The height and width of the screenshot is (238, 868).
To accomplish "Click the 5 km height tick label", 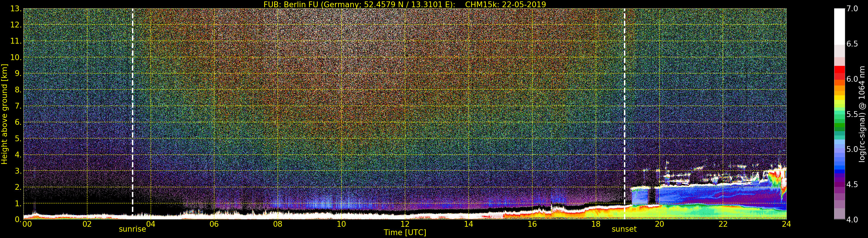I will tap(18, 138).
